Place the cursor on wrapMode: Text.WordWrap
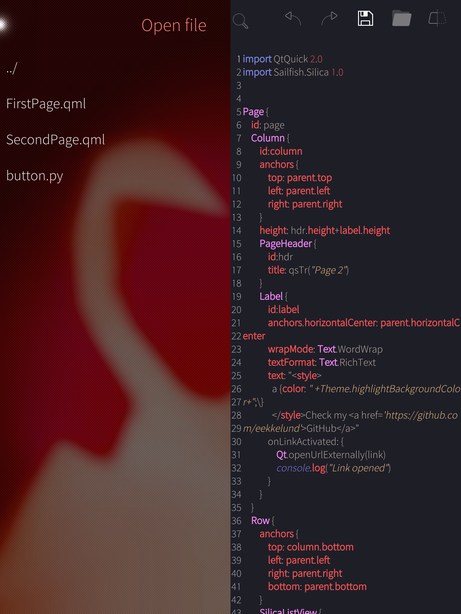 325,349
